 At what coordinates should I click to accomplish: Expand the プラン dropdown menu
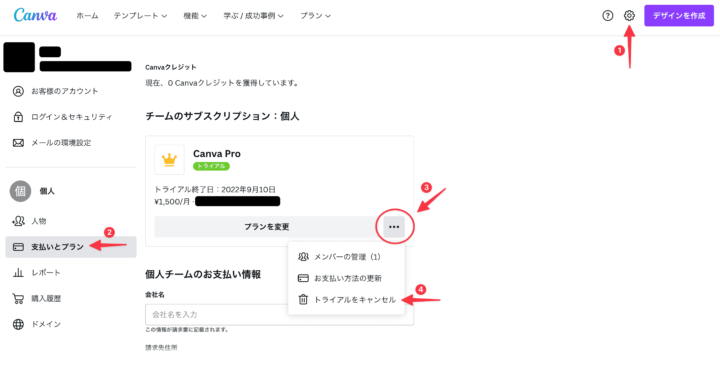coord(315,16)
